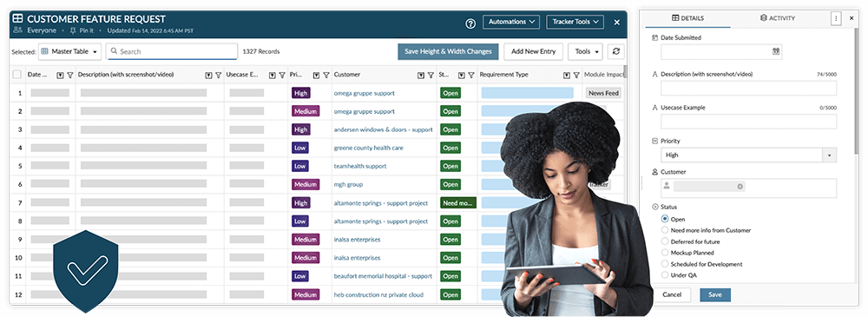Expand the Tracker Tools dropdown
Screen dimensions: 868x317
coord(575,22)
